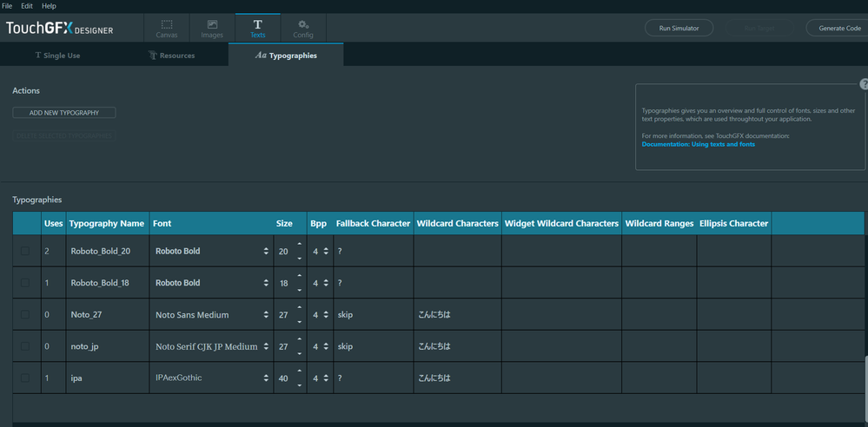The image size is (868, 427).
Task: Open the Help menu
Action: (x=49, y=5)
